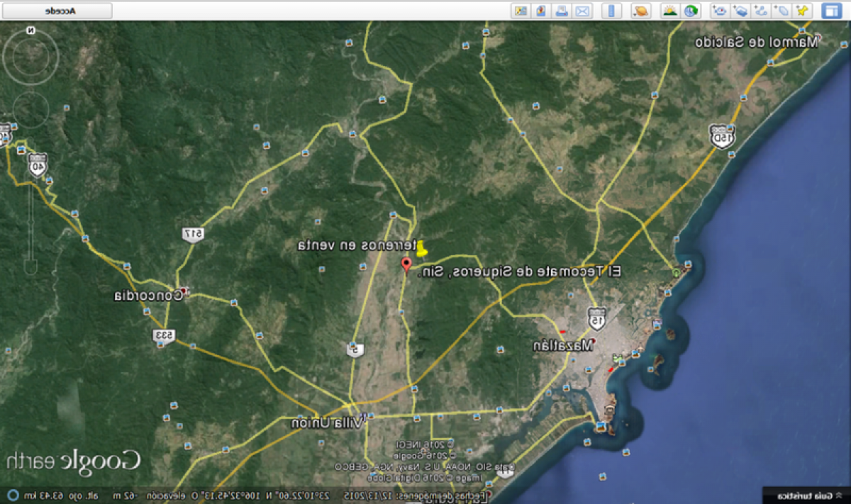The width and height of the screenshot is (851, 504).
Task: Click the Record a Tour icon
Action: 719,11
